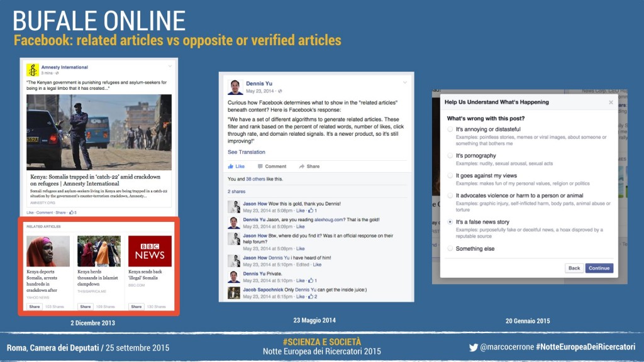Open the Amnesty post options chevron
The height and width of the screenshot is (362, 644).
pos(170,66)
